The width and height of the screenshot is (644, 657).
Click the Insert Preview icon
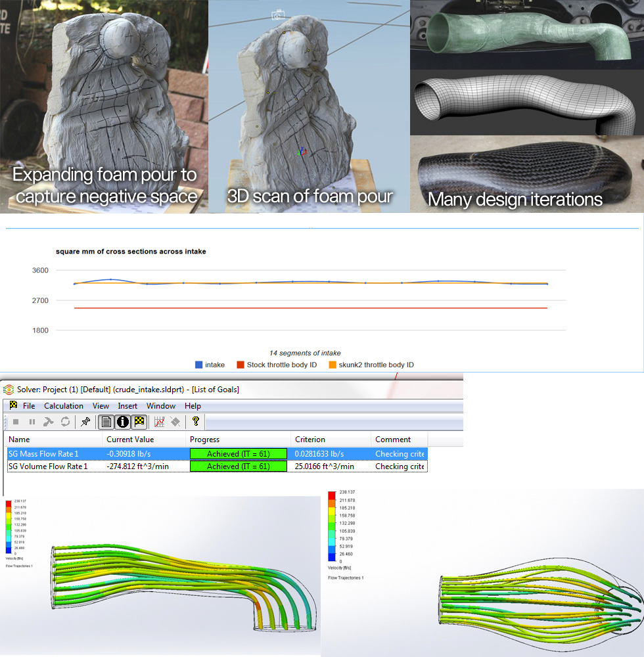175,422
